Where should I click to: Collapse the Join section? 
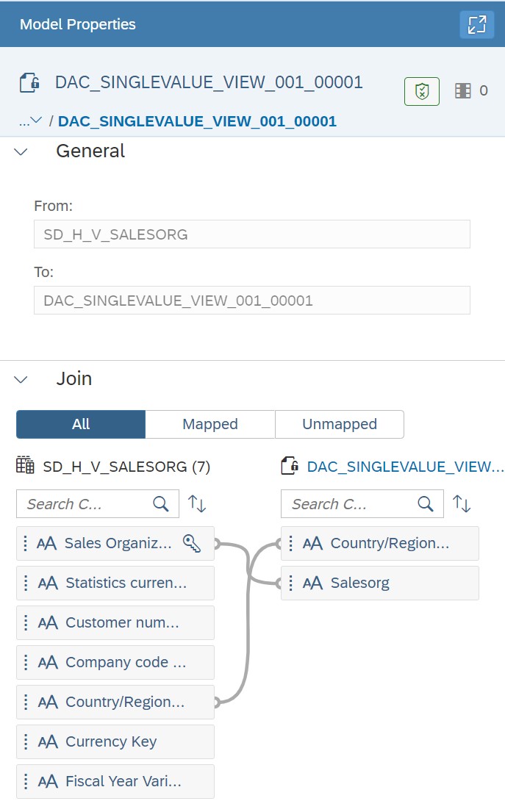(20, 379)
